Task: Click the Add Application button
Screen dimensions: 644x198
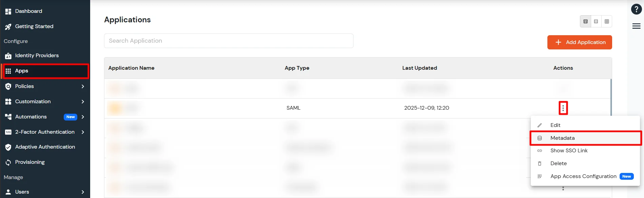Action: [579, 42]
